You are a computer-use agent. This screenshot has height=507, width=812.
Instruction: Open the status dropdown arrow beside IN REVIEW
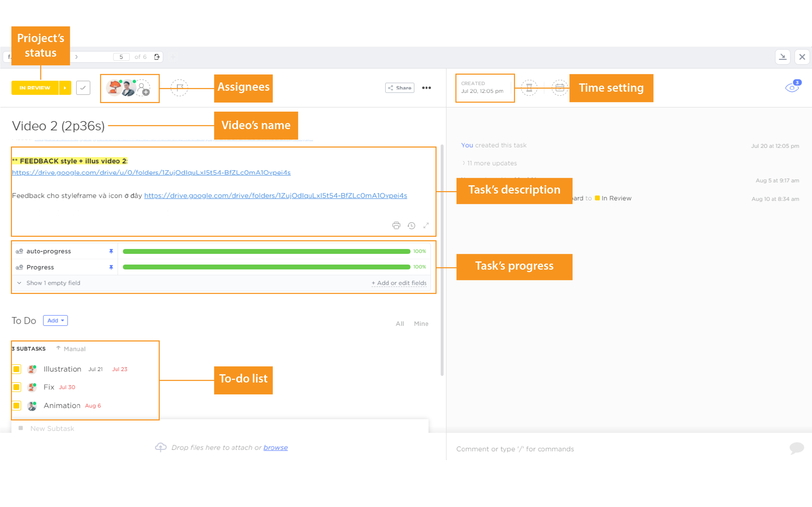point(65,88)
